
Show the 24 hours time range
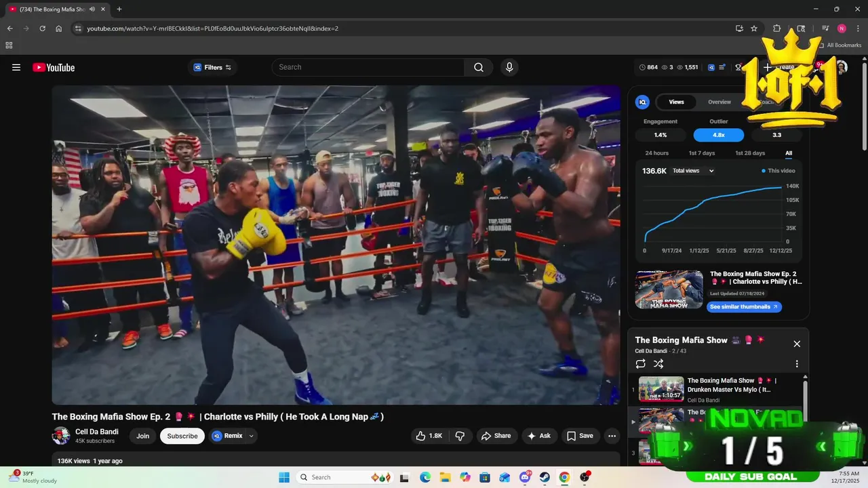(656, 153)
